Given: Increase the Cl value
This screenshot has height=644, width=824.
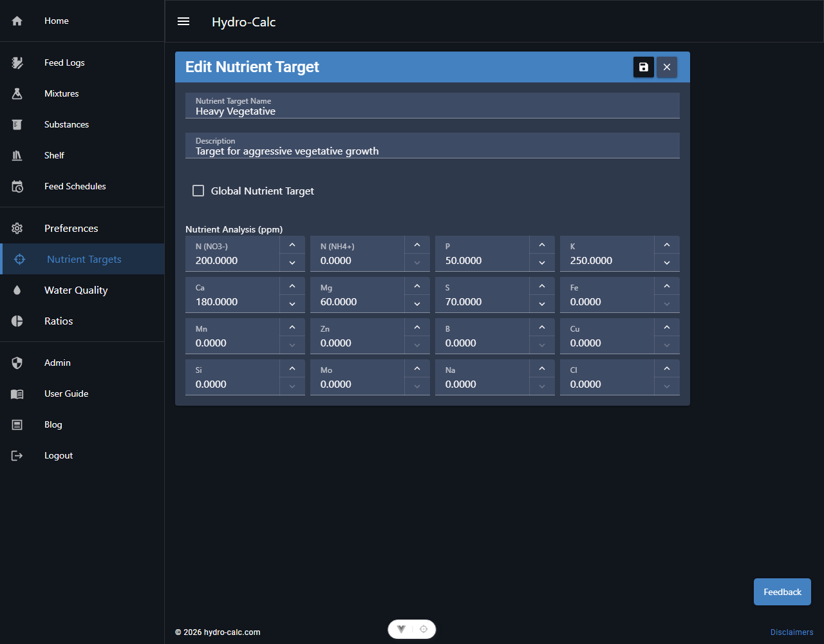Looking at the screenshot, I should tap(667, 368).
